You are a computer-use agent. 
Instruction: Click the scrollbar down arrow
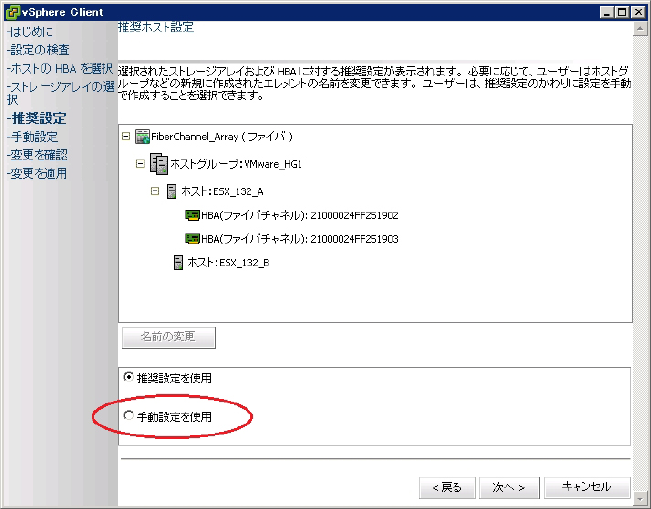point(640,498)
